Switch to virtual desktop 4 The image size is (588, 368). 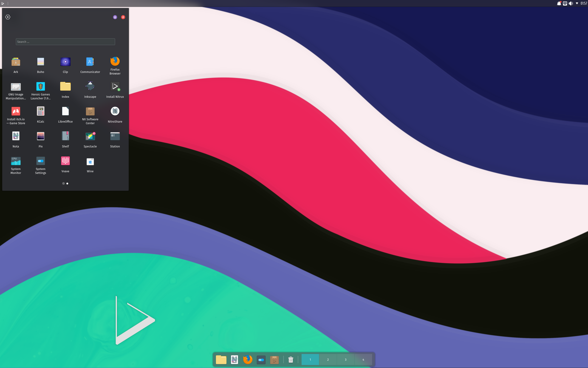[363, 359]
